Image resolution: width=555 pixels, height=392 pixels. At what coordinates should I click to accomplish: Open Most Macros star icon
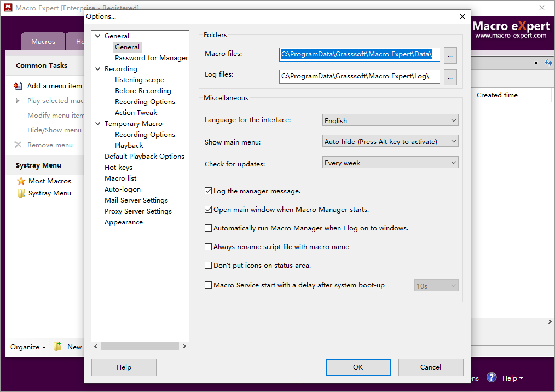21,181
